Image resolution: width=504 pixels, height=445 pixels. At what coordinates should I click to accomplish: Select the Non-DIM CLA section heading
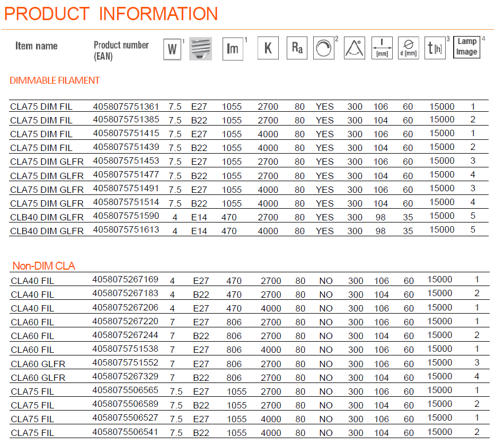tap(43, 266)
